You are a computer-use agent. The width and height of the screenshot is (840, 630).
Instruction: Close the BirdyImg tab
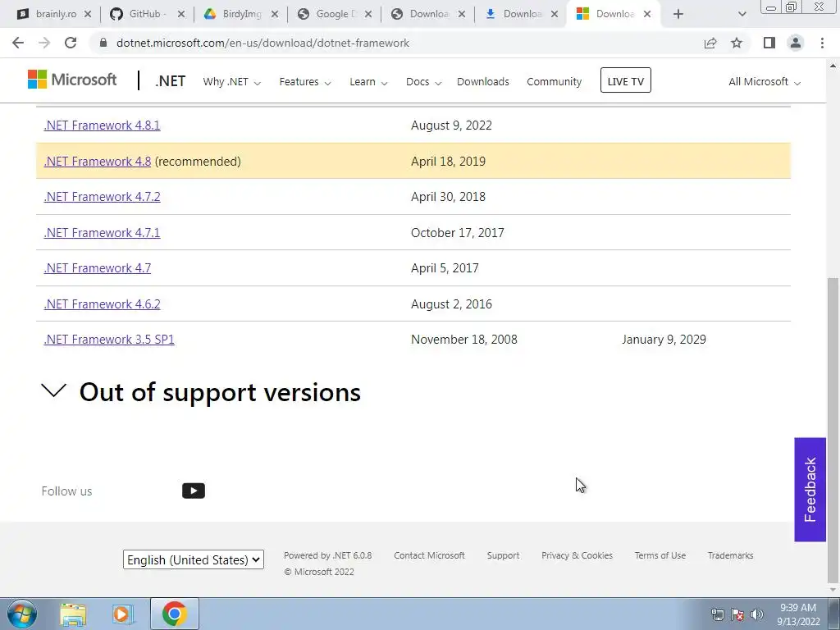pyautogui.click(x=275, y=14)
